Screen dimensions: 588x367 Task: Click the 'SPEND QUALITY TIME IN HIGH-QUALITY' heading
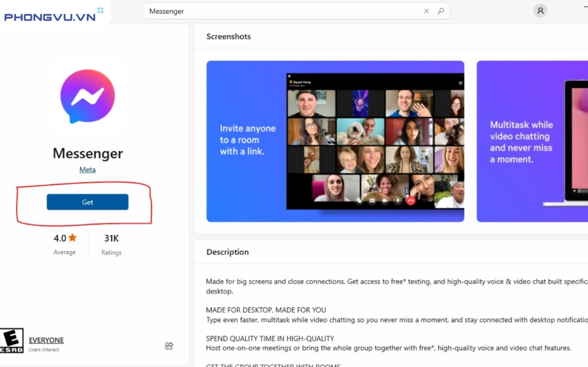tap(270, 338)
